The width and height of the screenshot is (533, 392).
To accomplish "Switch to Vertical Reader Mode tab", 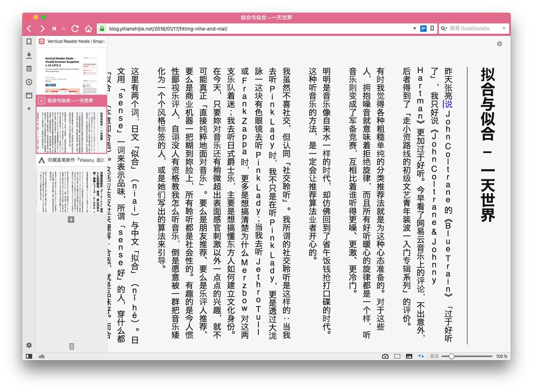I will point(72,41).
